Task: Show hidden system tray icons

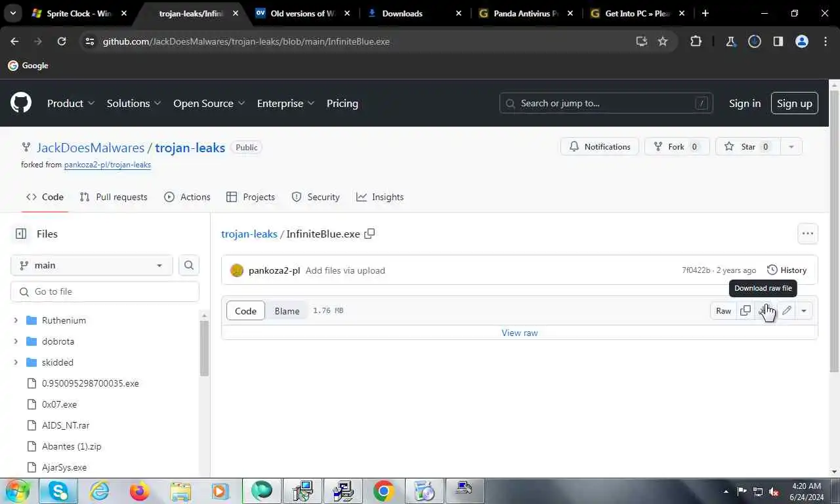Action: click(726, 492)
